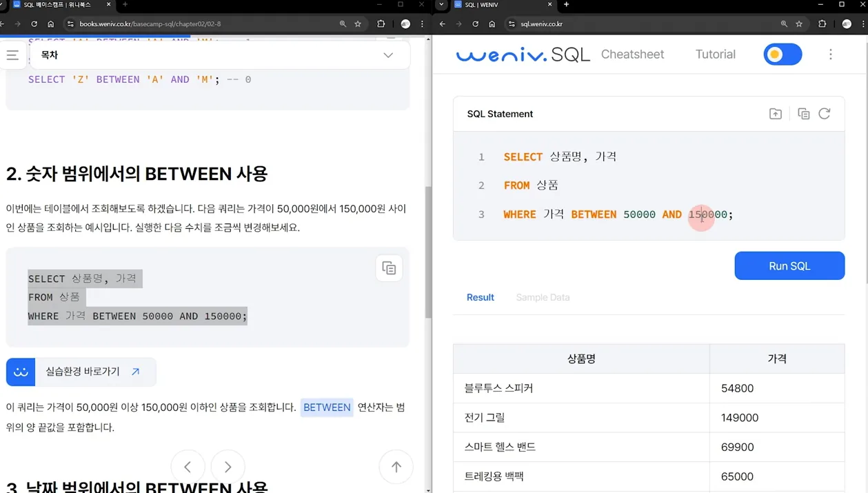
Task: Copy the SQL Statement contents
Action: point(803,114)
